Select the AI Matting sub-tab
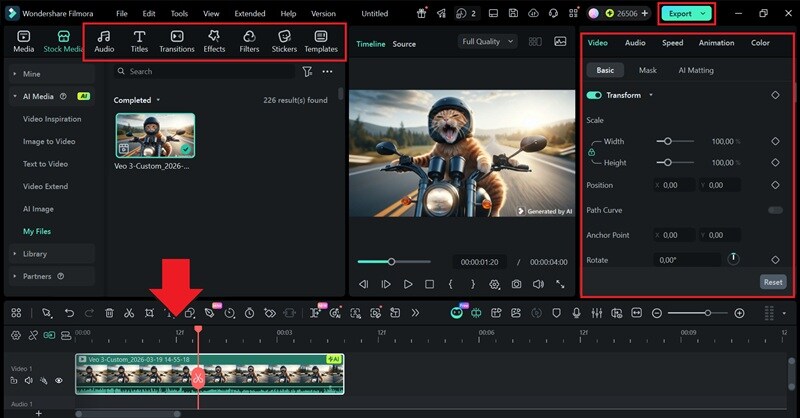Image resolution: width=800 pixels, height=418 pixels. pos(696,70)
